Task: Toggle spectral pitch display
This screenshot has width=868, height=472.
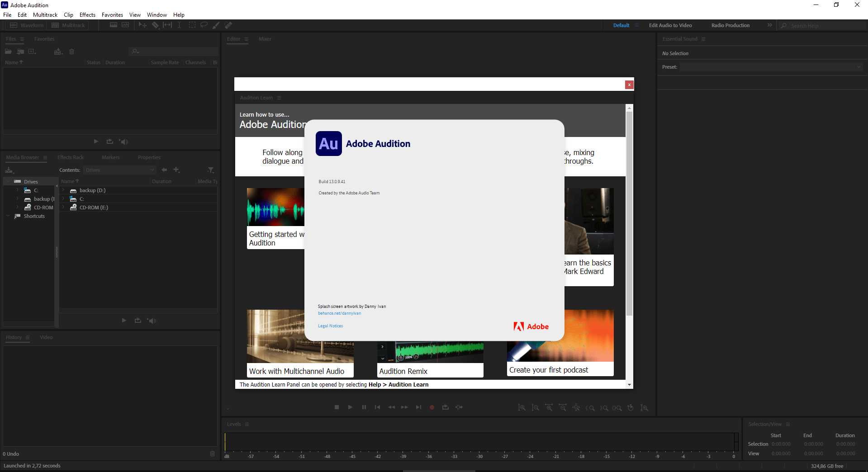Action: point(125,25)
